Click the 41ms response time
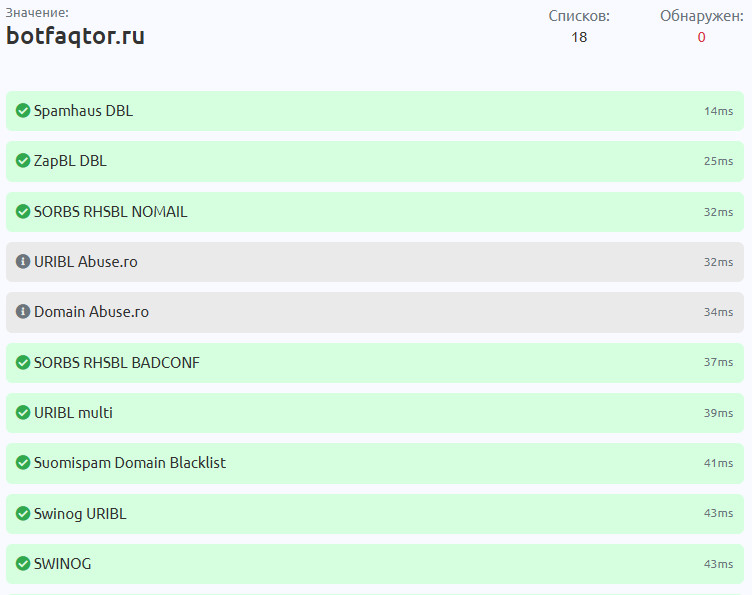The image size is (752, 595). (x=718, y=463)
